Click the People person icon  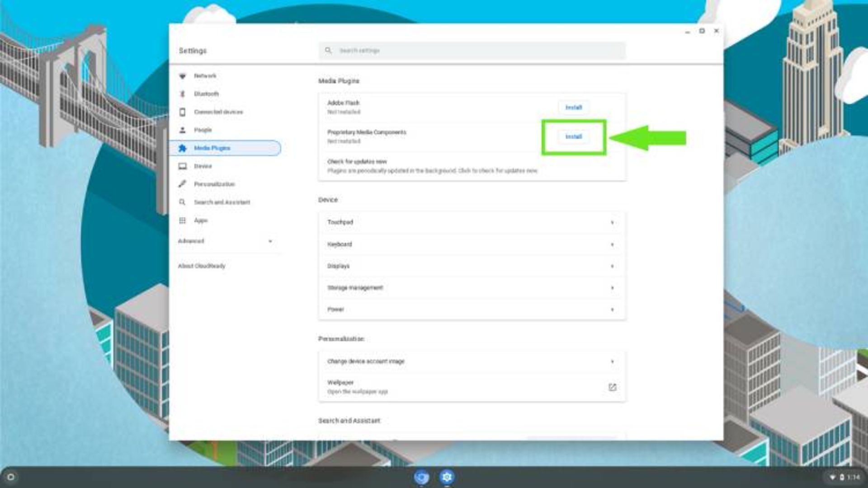point(182,130)
